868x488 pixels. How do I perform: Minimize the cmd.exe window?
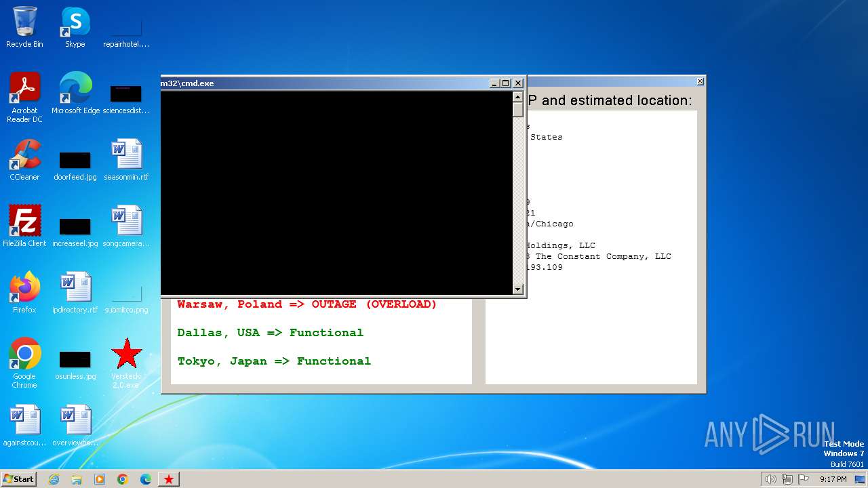(x=494, y=83)
